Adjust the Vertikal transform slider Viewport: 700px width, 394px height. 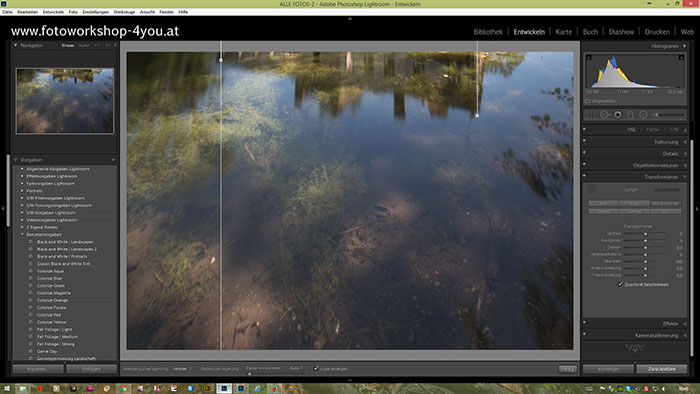point(645,234)
